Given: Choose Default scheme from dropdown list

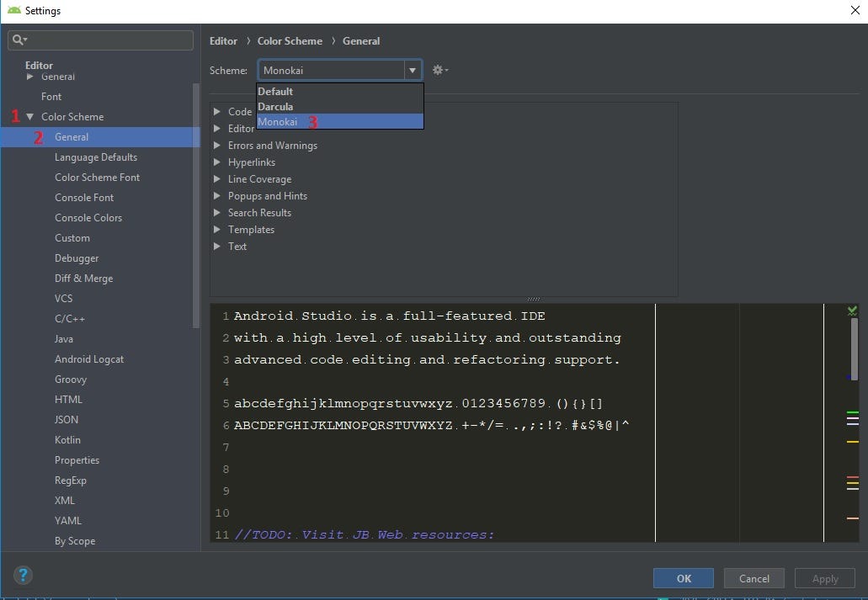Looking at the screenshot, I should tap(340, 92).
